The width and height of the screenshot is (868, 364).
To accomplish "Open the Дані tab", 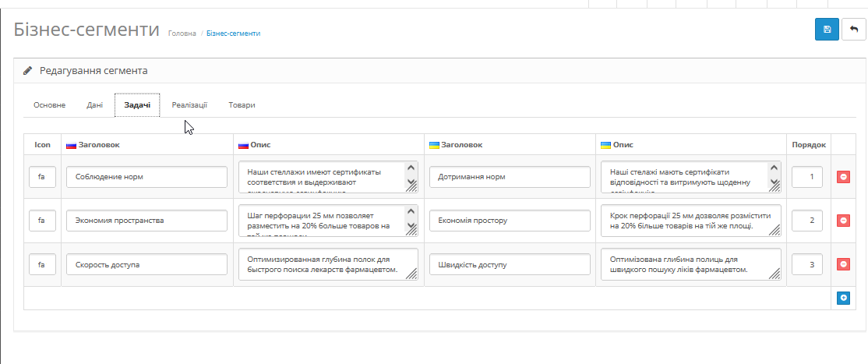I will (95, 104).
